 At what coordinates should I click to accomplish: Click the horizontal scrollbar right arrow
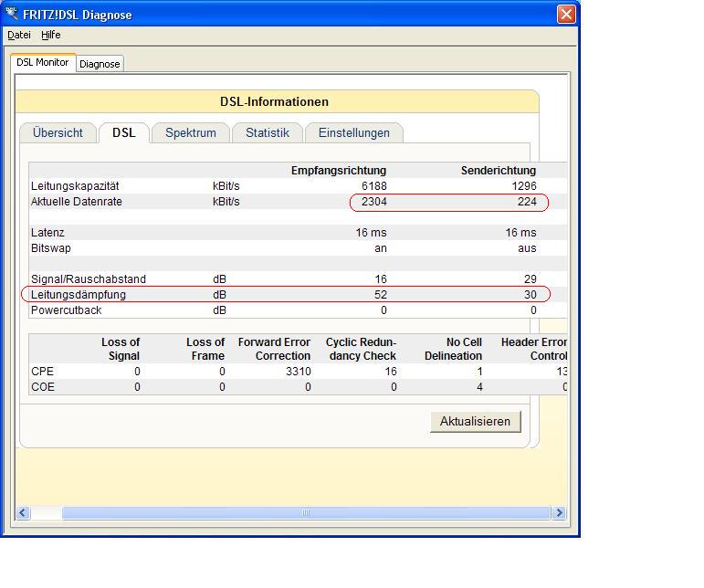coord(559,512)
